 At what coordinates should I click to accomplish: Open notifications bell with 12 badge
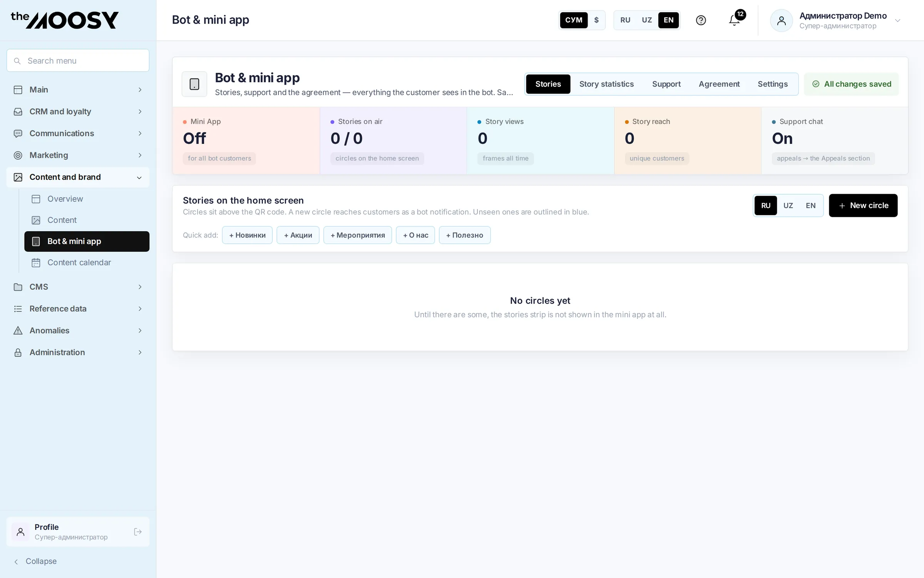tap(735, 20)
